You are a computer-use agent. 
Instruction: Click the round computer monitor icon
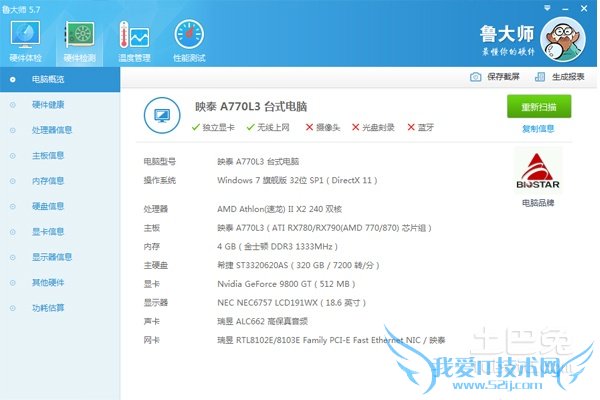click(162, 115)
